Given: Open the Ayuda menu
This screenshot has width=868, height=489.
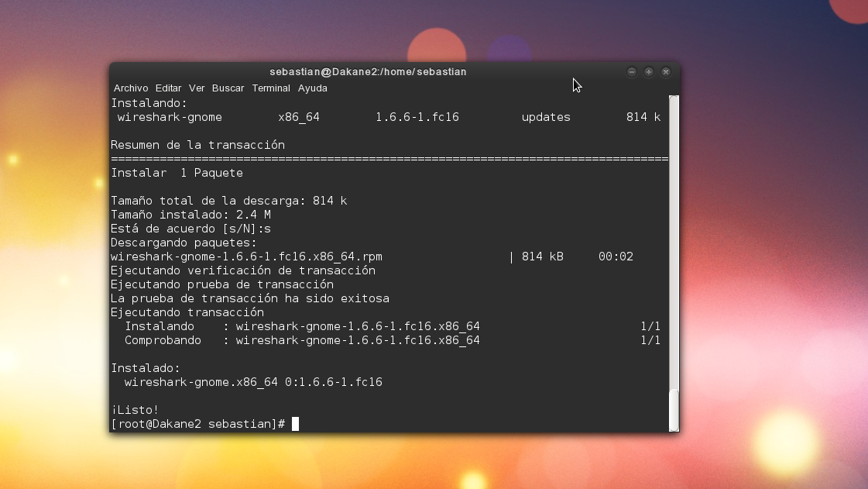Looking at the screenshot, I should 313,88.
